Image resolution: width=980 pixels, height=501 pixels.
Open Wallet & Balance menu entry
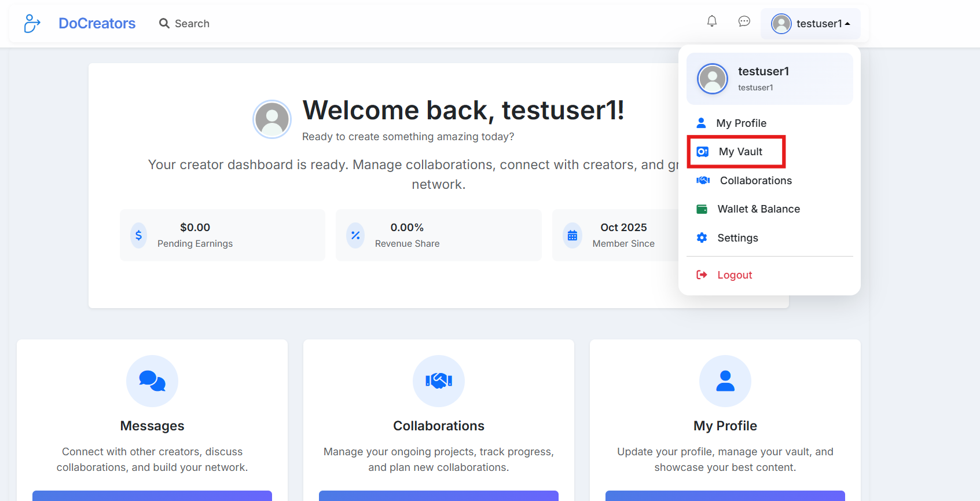click(x=758, y=209)
